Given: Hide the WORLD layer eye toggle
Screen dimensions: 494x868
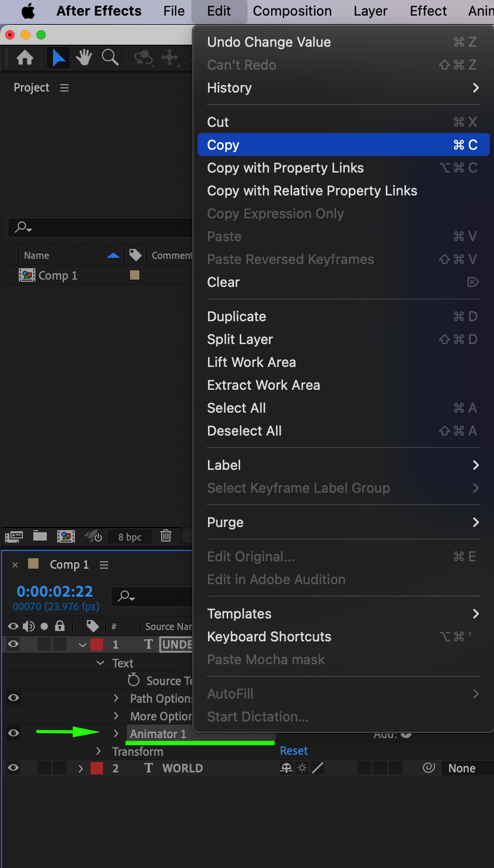Looking at the screenshot, I should pos(14,768).
